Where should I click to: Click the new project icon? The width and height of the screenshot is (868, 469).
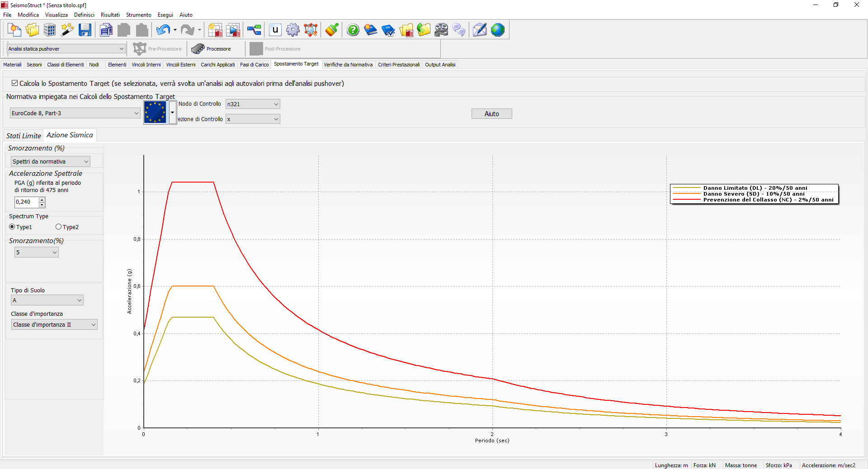pos(14,30)
